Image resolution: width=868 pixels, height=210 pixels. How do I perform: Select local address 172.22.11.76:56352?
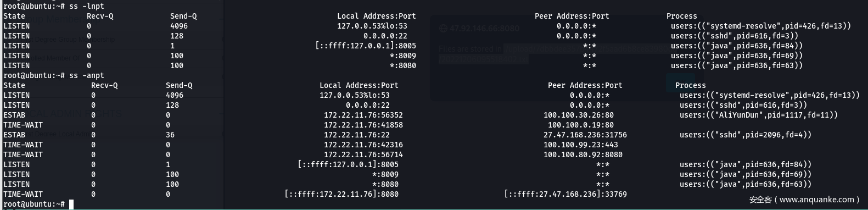(x=363, y=115)
